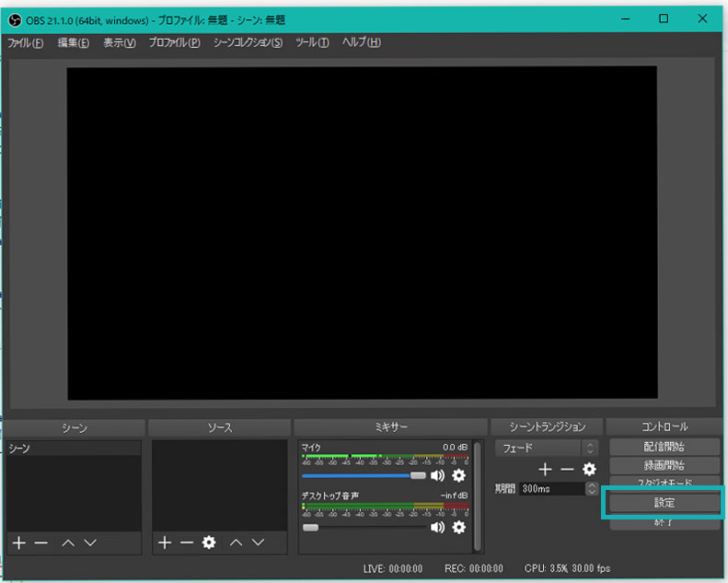Click the シーントランジション panel header
728x583 pixels.
(x=547, y=427)
